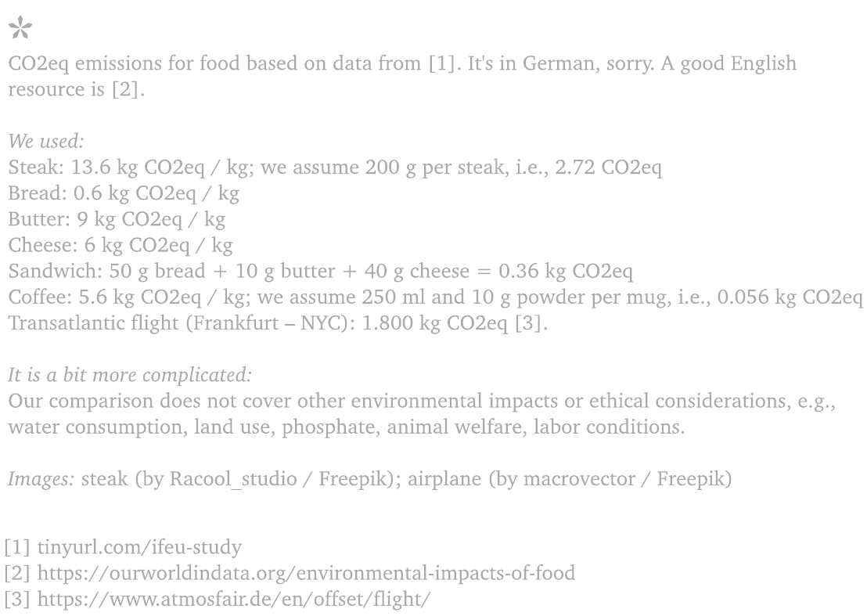Click the italic 'Images:' label

[x=41, y=479]
